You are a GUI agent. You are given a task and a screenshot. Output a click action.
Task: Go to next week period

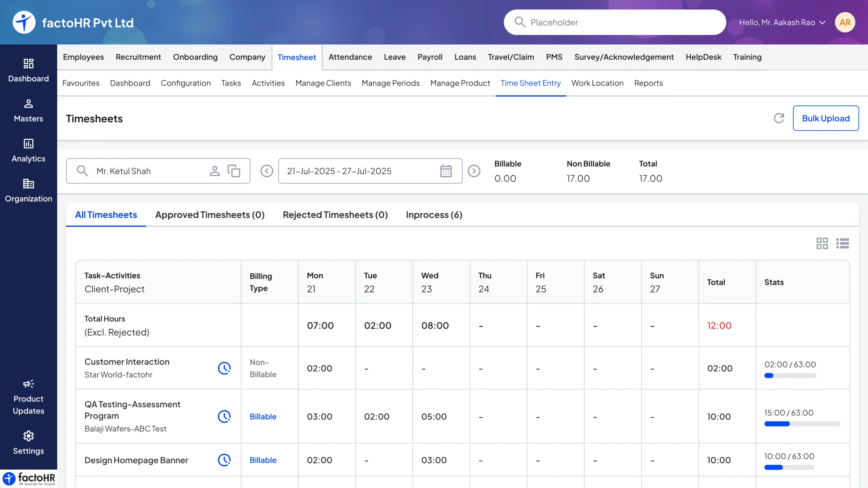[x=474, y=171]
